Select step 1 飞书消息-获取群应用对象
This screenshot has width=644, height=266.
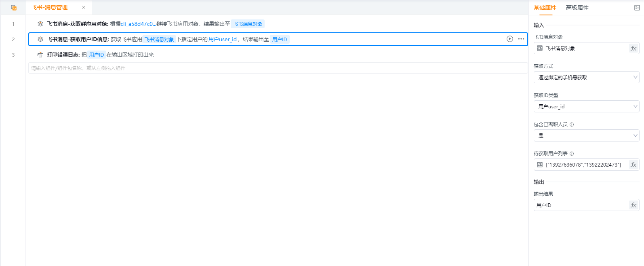click(77, 24)
